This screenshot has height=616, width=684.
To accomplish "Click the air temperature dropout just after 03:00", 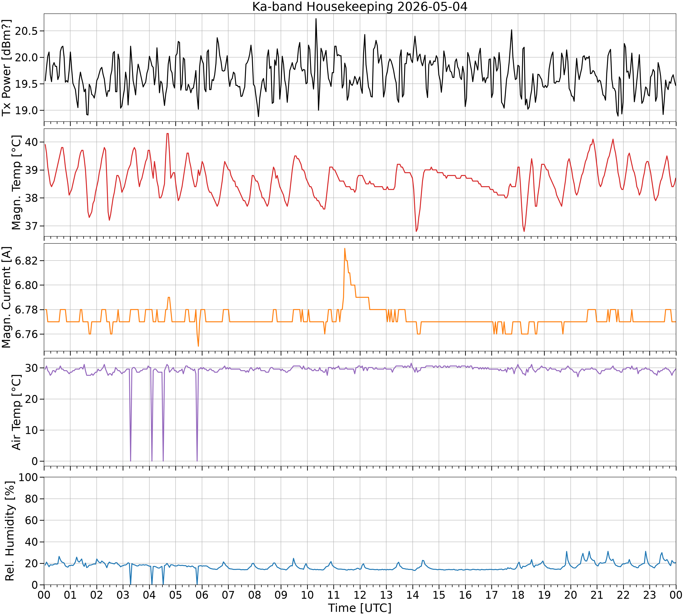I will pyautogui.click(x=131, y=461).
